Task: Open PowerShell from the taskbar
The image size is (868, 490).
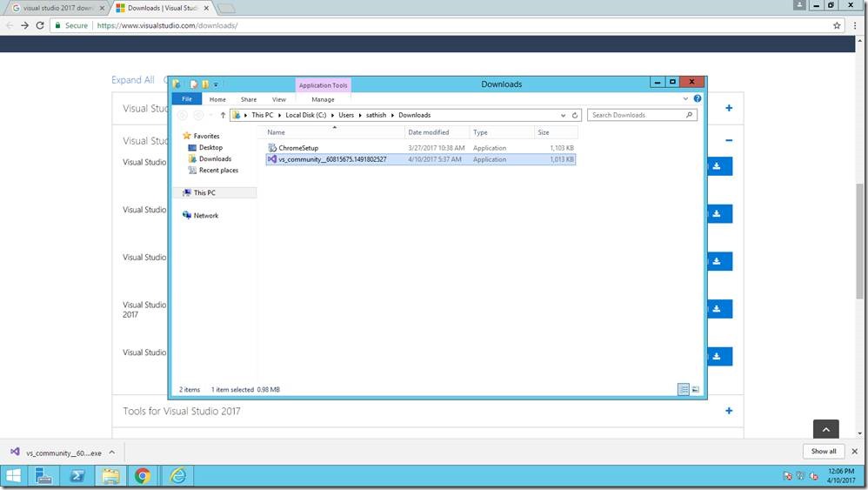Action: (77, 475)
